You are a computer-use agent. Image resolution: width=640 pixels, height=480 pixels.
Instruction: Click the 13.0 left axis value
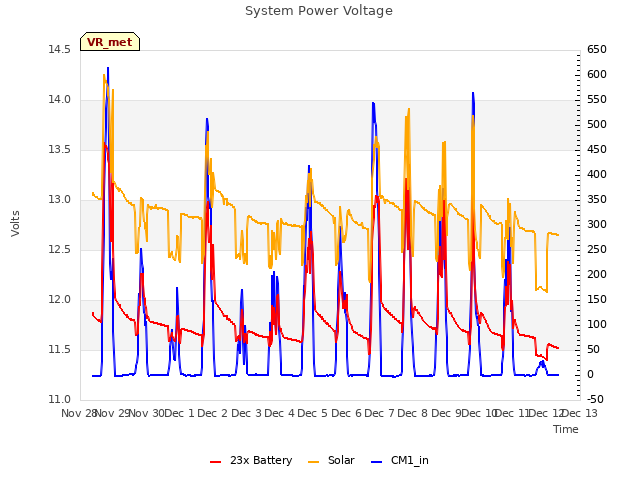(60, 200)
